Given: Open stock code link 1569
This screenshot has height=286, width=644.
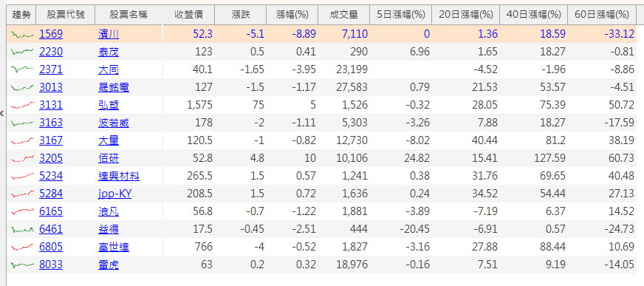Looking at the screenshot, I should point(51,34).
